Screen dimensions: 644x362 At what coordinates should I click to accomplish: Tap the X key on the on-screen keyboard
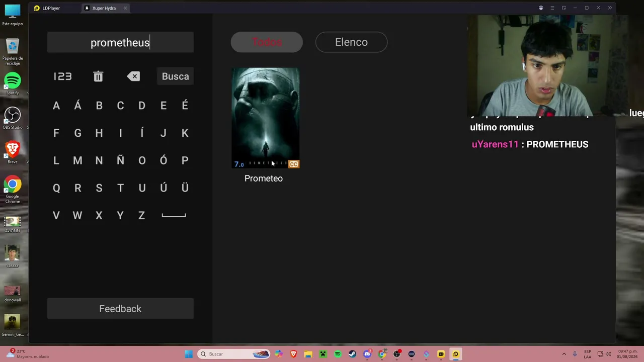pos(99,216)
